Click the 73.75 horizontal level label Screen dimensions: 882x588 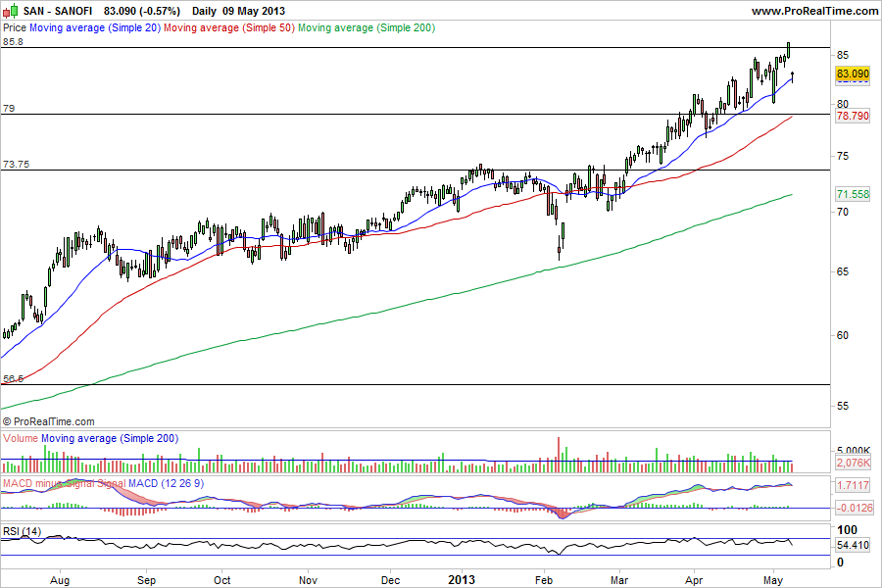[16, 165]
